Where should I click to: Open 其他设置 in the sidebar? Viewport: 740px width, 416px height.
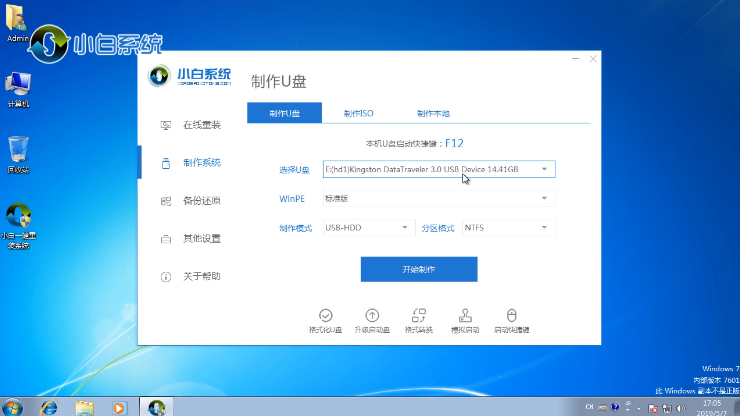(x=200, y=239)
